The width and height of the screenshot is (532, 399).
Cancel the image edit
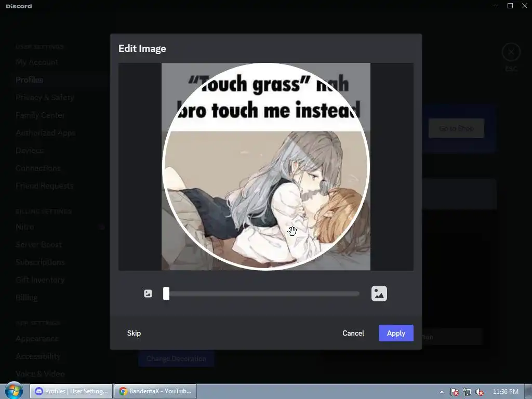click(353, 333)
